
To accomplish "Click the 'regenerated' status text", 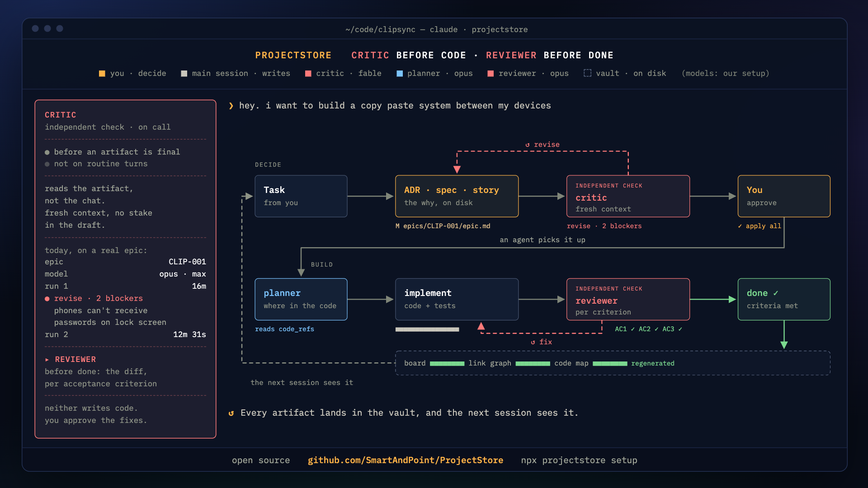I will (x=653, y=364).
